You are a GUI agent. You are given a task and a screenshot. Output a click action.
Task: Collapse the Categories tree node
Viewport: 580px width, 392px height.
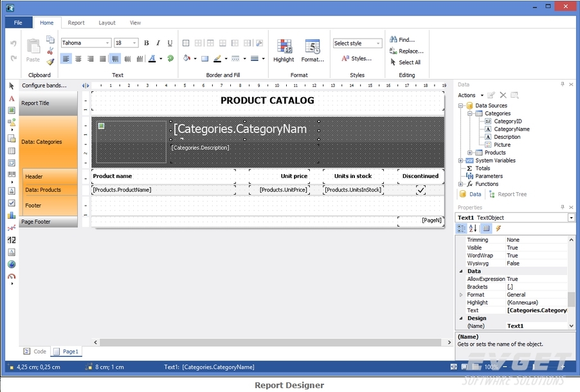pos(470,114)
